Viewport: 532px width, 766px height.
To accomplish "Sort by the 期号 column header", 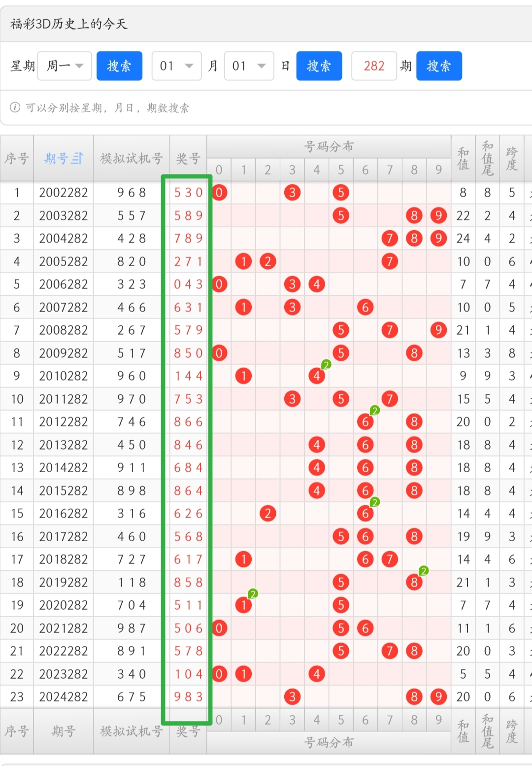I will [x=64, y=158].
